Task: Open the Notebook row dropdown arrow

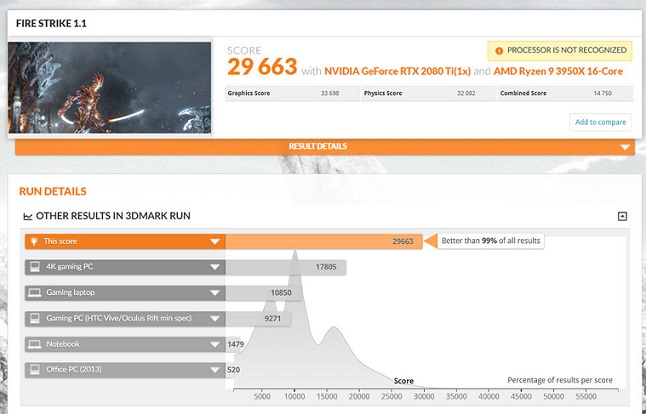Action: tap(214, 345)
